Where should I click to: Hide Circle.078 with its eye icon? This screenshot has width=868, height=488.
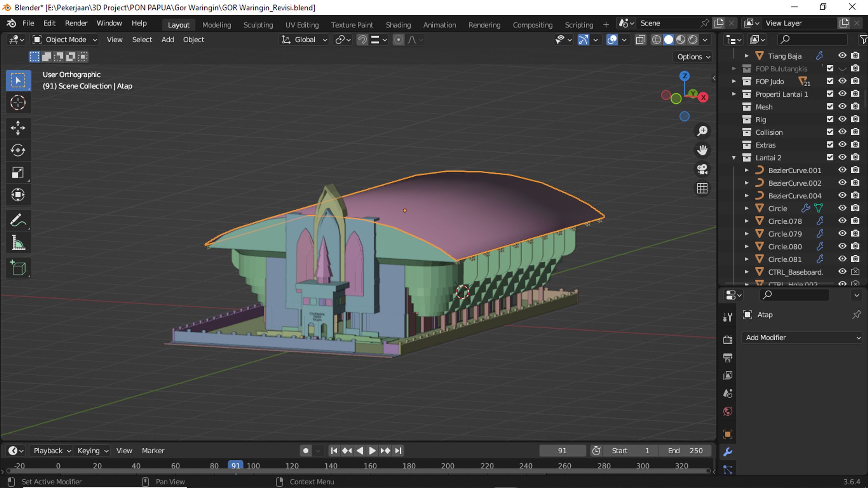842,221
